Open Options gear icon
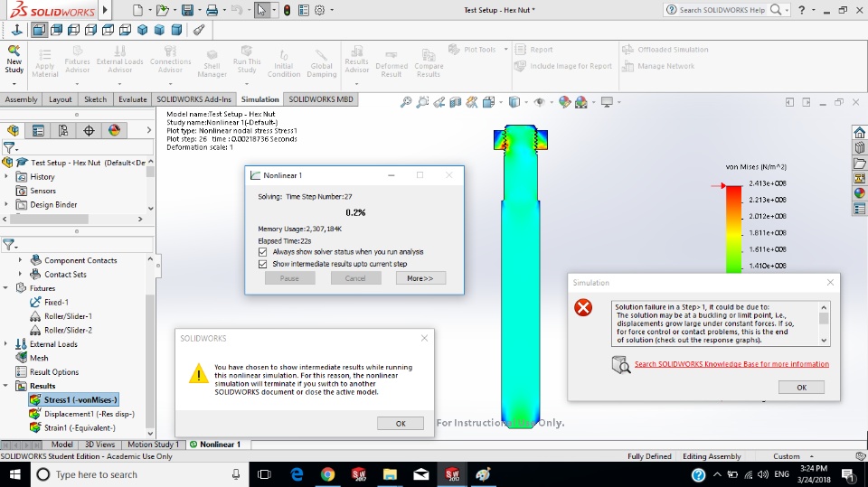This screenshot has height=487, width=868. pos(319,10)
